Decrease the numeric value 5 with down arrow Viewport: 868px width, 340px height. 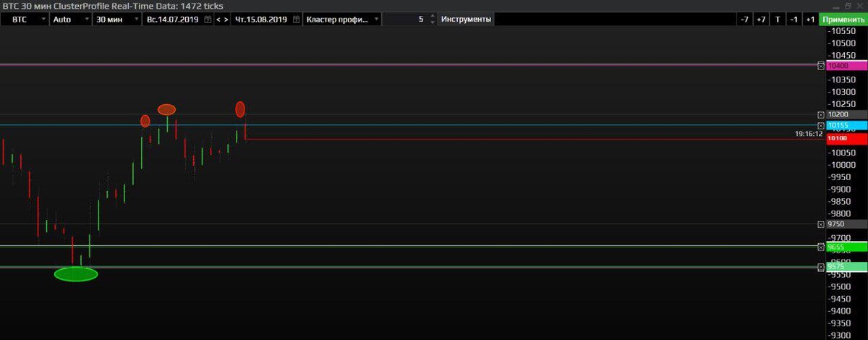[433, 22]
